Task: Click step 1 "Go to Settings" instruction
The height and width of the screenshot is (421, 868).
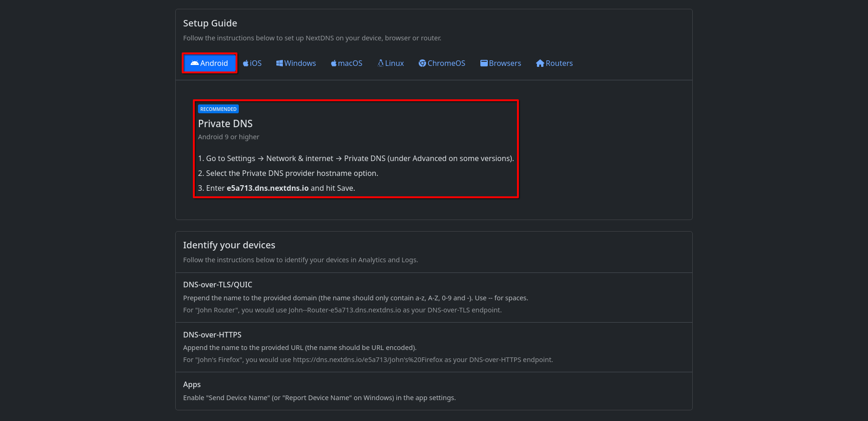Action: (x=356, y=158)
